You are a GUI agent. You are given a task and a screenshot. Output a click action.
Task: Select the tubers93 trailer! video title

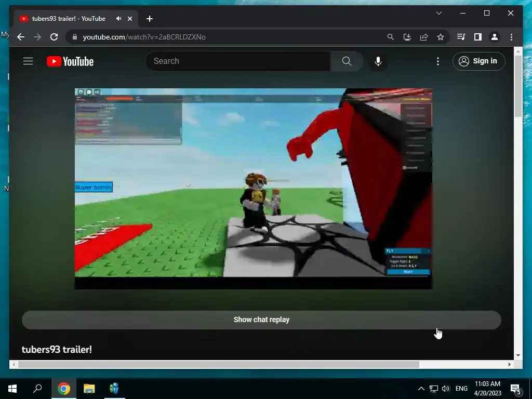point(57,350)
